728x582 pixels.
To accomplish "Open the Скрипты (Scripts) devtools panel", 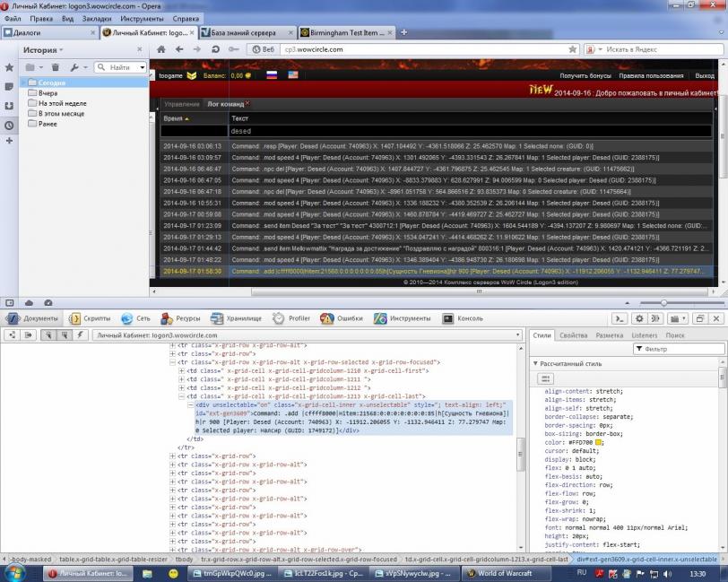I will (x=91, y=318).
